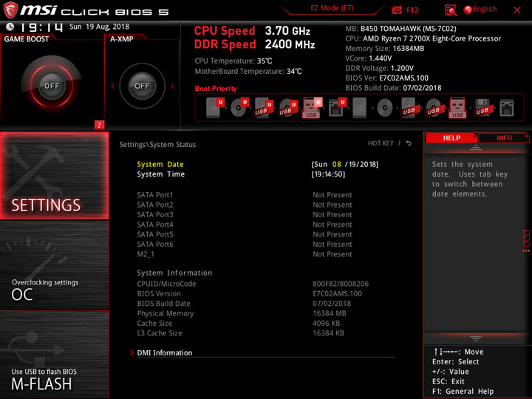Click the Physical Memory row
The height and width of the screenshot is (399, 532).
coord(242,313)
